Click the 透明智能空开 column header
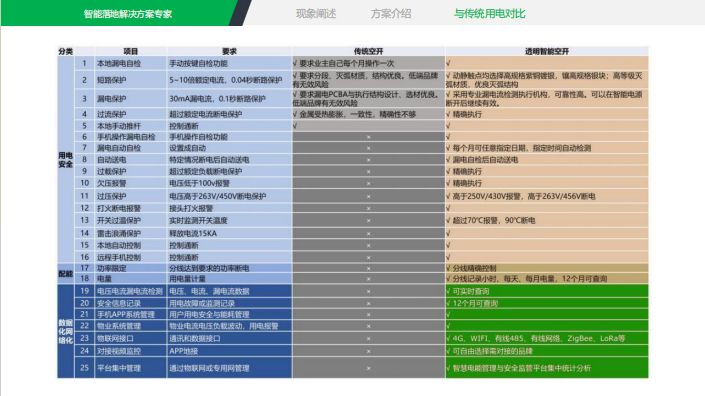This screenshot has width=705, height=396. click(x=547, y=51)
